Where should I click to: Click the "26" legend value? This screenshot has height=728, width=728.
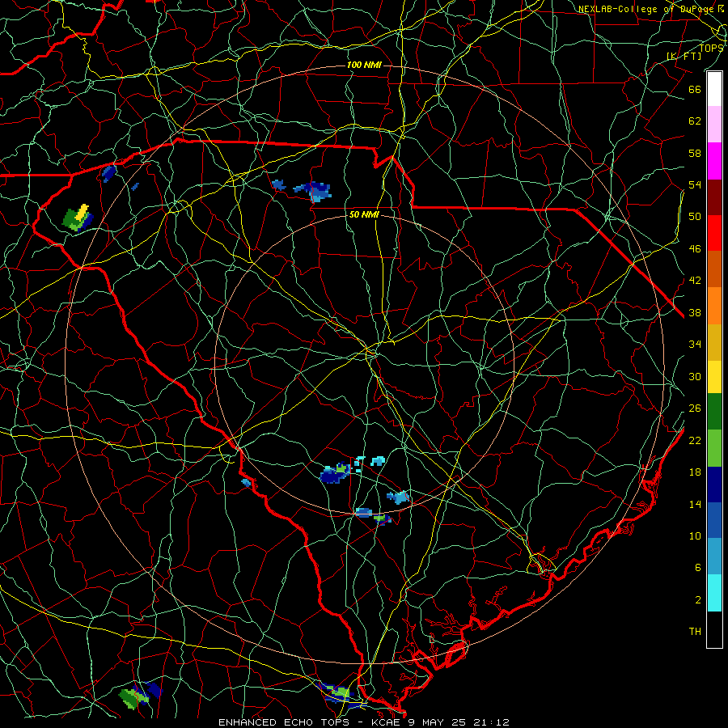point(695,408)
